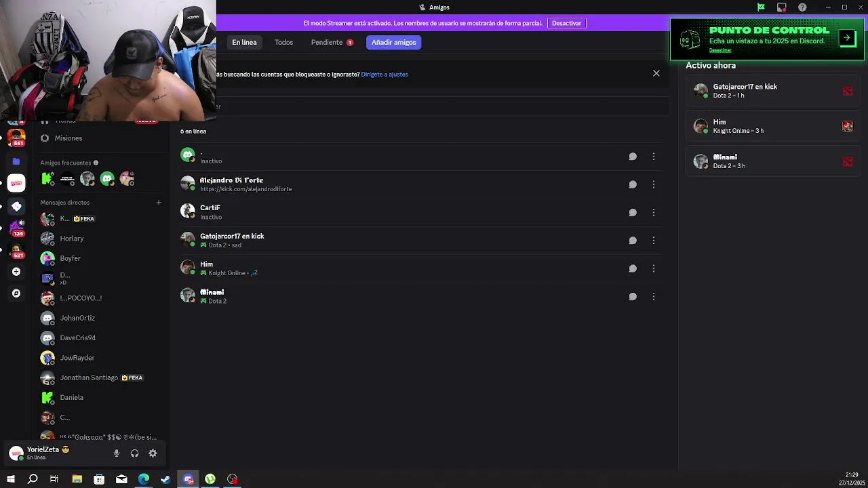
Task: Open more options for CartiF
Action: 653,212
